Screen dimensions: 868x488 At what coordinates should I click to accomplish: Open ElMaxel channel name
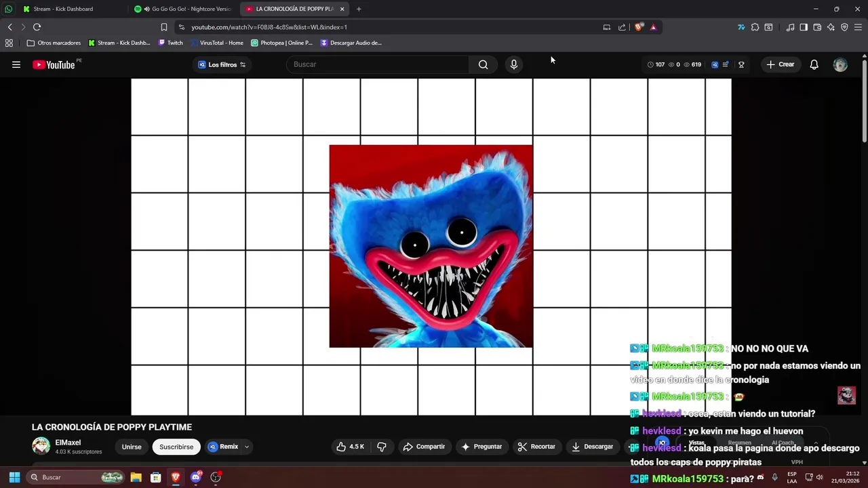68,443
